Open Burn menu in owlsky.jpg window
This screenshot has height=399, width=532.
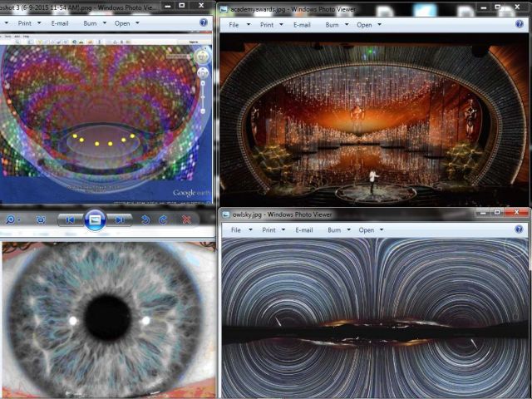point(334,230)
